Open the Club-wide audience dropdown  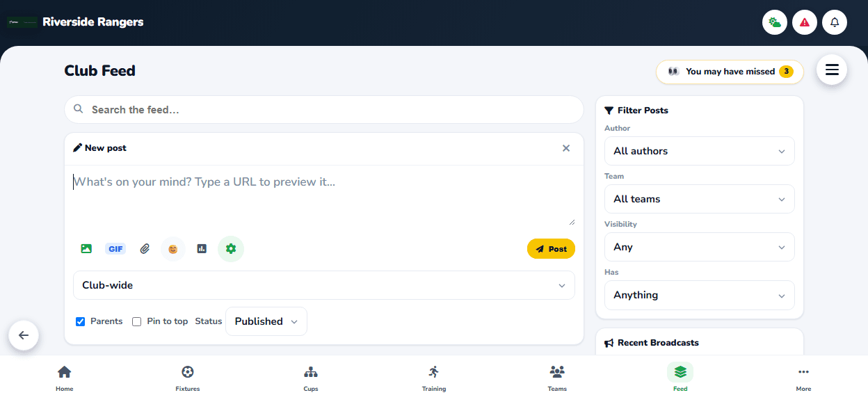point(324,285)
